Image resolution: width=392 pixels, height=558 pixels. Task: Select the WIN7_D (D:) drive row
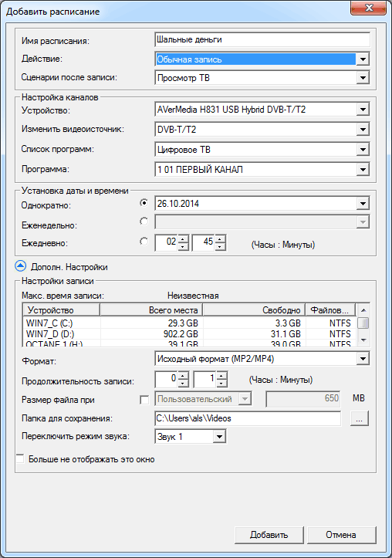(189, 334)
